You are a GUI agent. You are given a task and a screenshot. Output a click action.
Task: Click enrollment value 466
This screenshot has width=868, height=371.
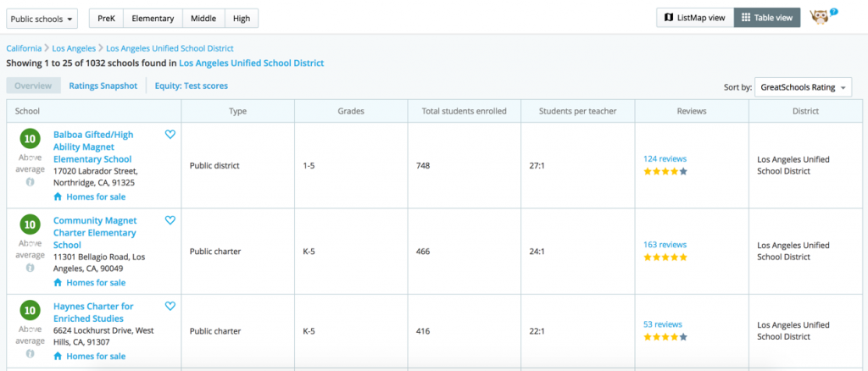coord(423,251)
